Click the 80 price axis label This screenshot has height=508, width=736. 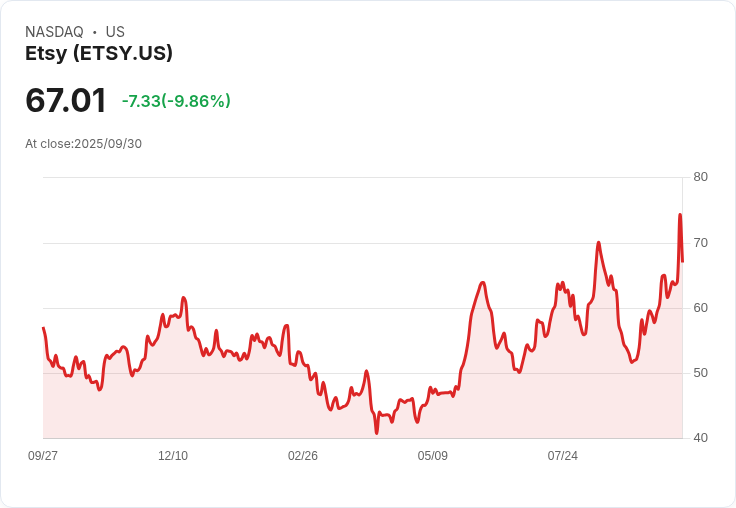tap(700, 177)
